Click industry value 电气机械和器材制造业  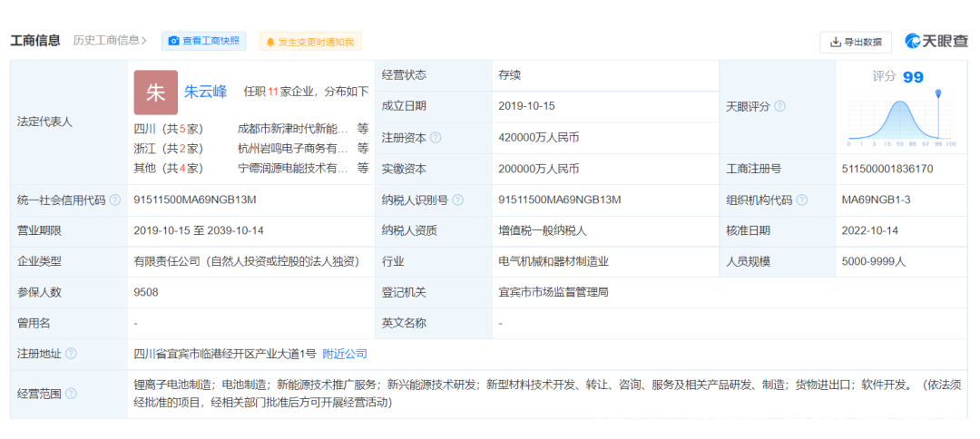coord(552,261)
